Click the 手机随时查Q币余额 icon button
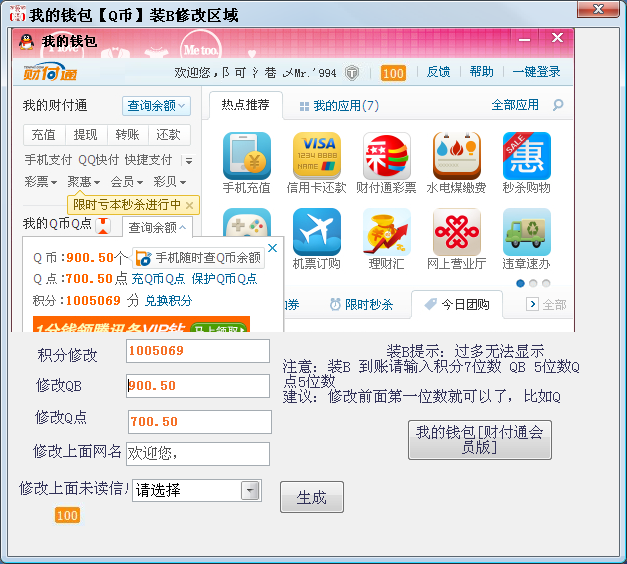This screenshot has height=564, width=627. pos(198,258)
